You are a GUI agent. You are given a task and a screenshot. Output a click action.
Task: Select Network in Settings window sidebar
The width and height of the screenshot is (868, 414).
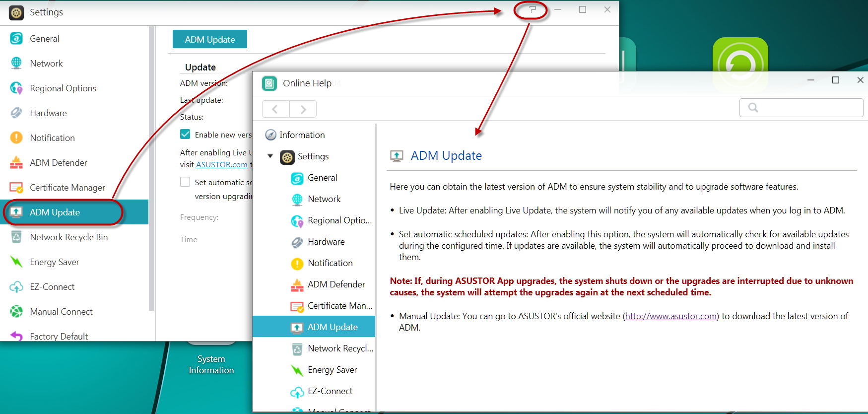(x=74, y=64)
